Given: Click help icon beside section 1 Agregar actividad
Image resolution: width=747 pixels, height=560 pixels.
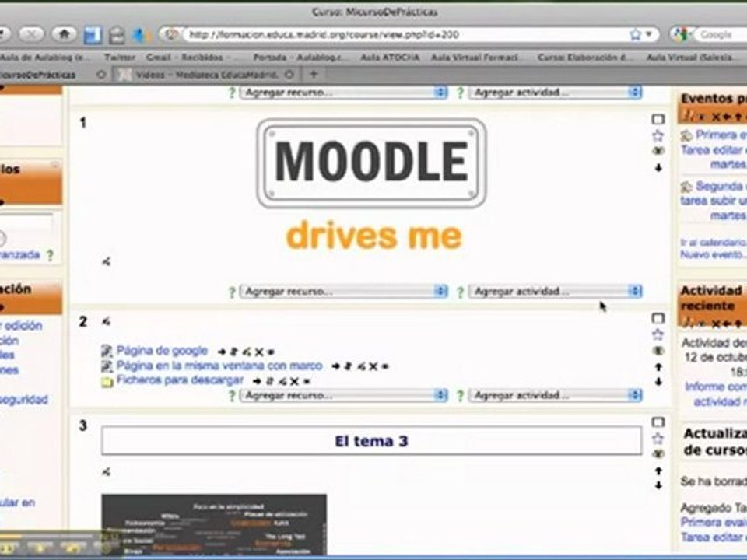Looking at the screenshot, I should click(x=460, y=292).
